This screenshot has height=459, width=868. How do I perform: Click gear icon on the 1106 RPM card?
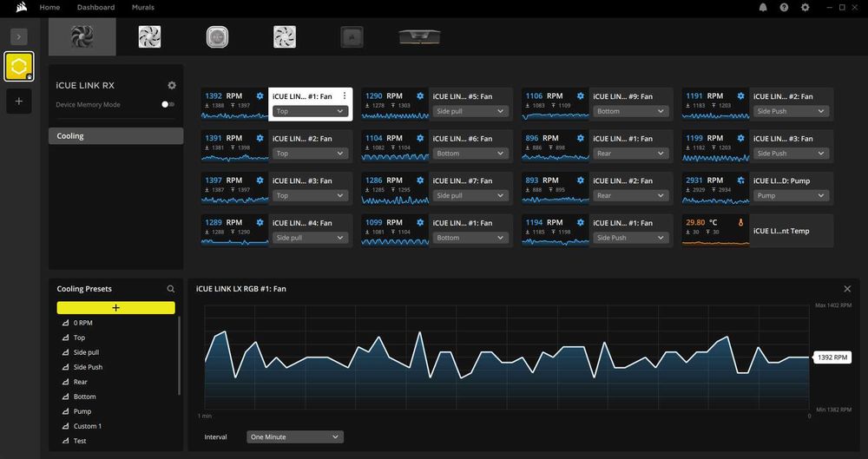click(x=580, y=95)
